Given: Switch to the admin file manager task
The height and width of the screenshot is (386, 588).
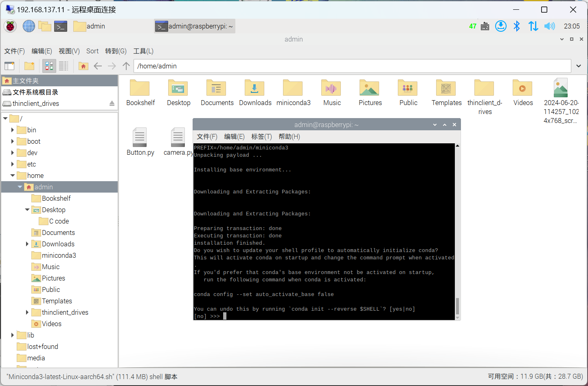Looking at the screenshot, I should (89, 26).
